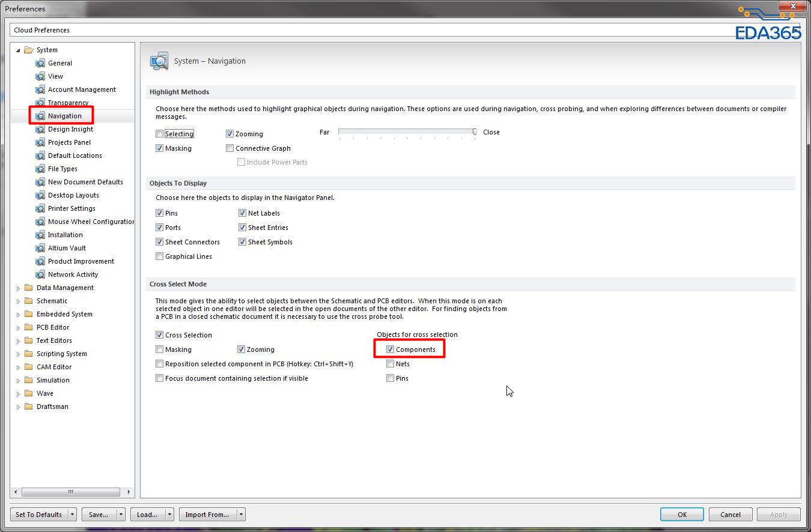Uncheck the Net Labels checkbox

click(242, 213)
